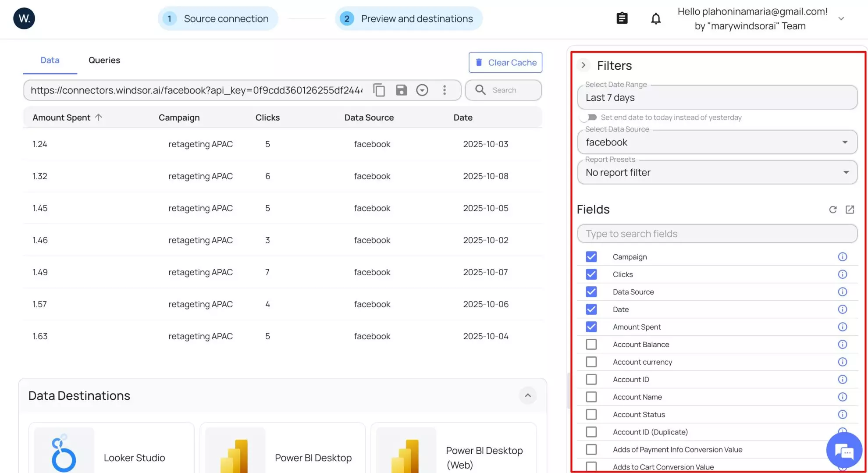Go to Source connection step
The image size is (868, 473).
coord(218,19)
